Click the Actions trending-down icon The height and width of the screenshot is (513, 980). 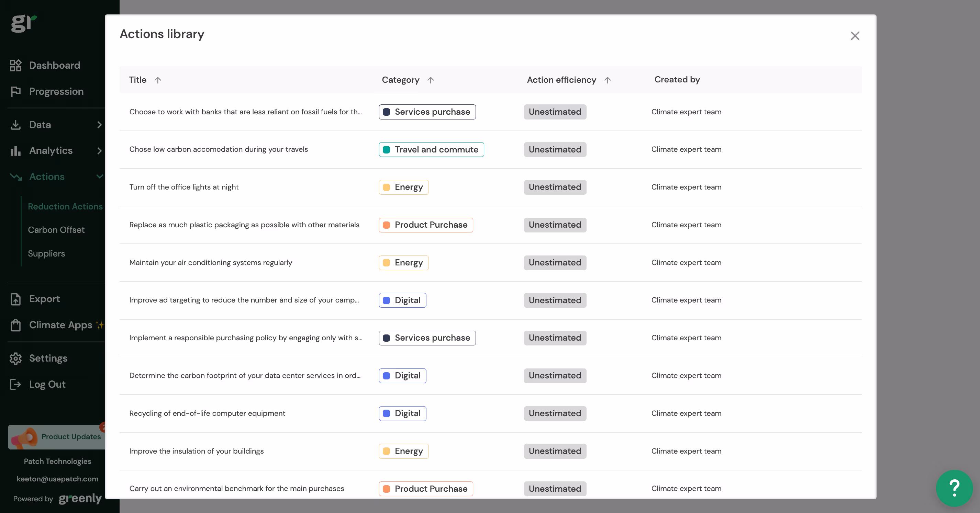(15, 176)
